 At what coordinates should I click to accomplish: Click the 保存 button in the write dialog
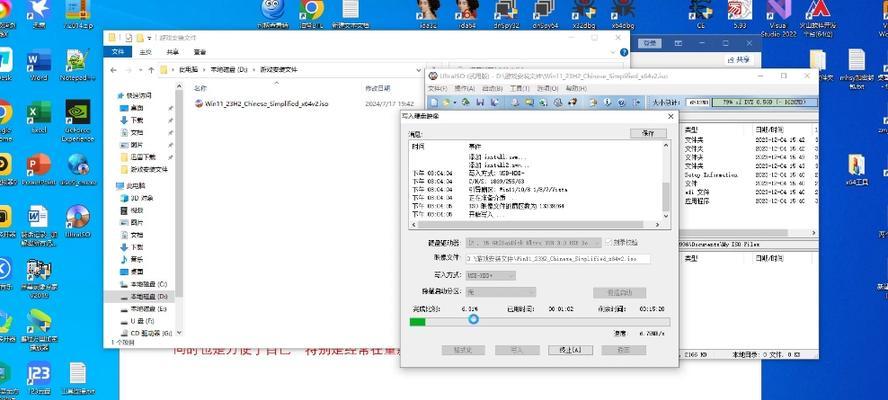coord(648,133)
